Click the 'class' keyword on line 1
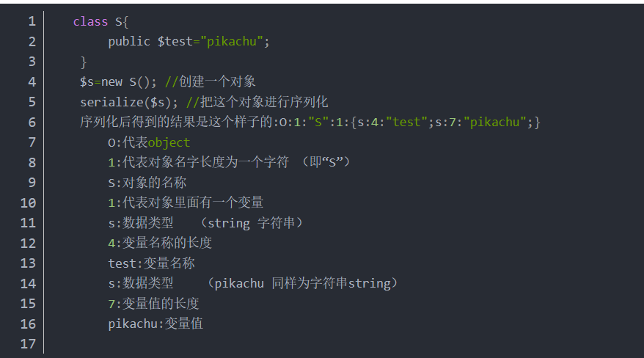 click(x=90, y=21)
